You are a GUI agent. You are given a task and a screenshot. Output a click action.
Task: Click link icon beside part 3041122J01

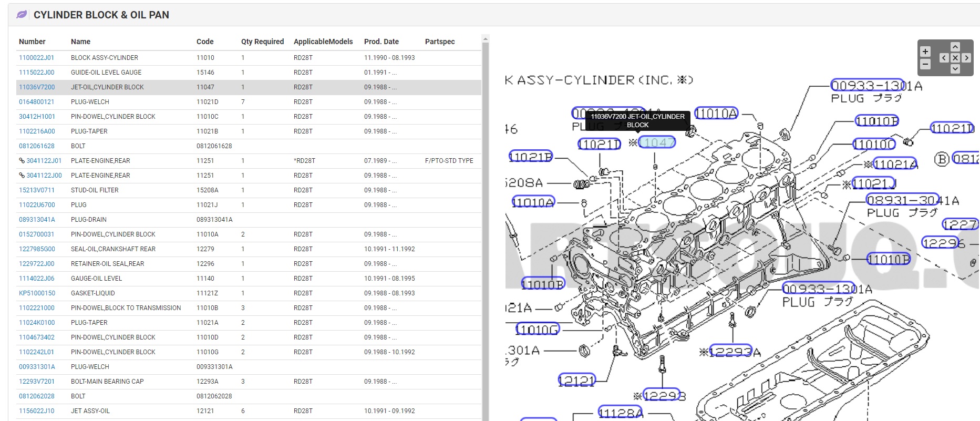pyautogui.click(x=22, y=161)
